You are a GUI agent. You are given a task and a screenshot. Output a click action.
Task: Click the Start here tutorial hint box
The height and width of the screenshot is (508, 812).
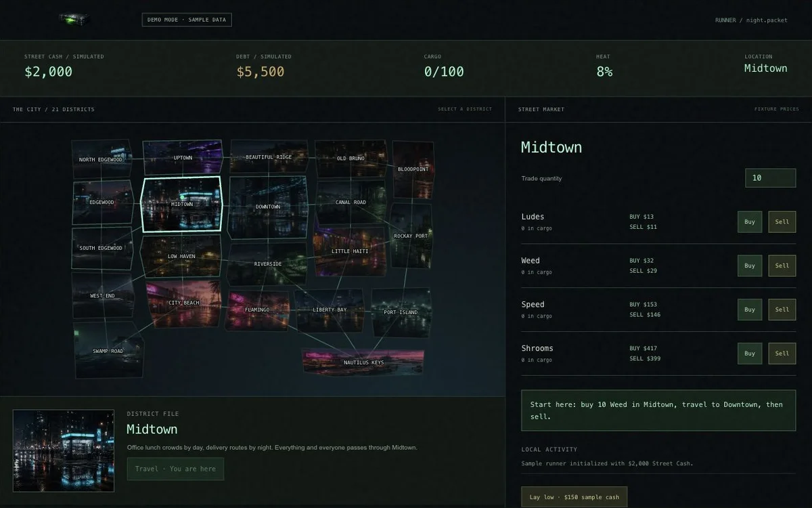(658, 410)
